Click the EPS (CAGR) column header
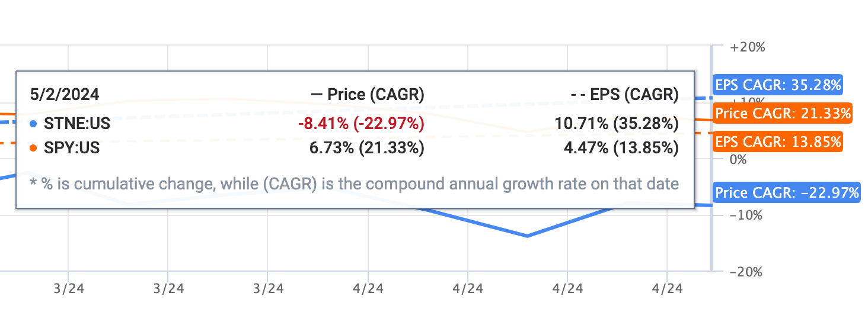This screenshot has width=868, height=309. pyautogui.click(x=624, y=95)
